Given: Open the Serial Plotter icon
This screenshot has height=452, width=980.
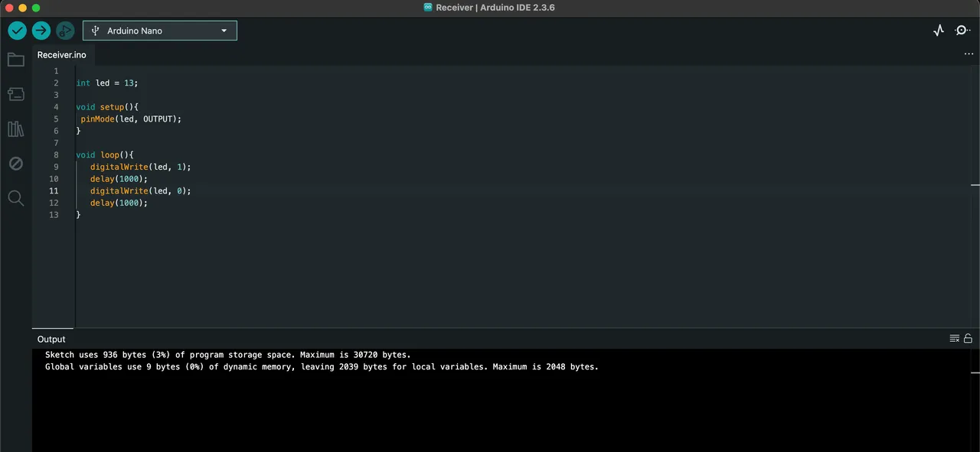Looking at the screenshot, I should pos(939,31).
